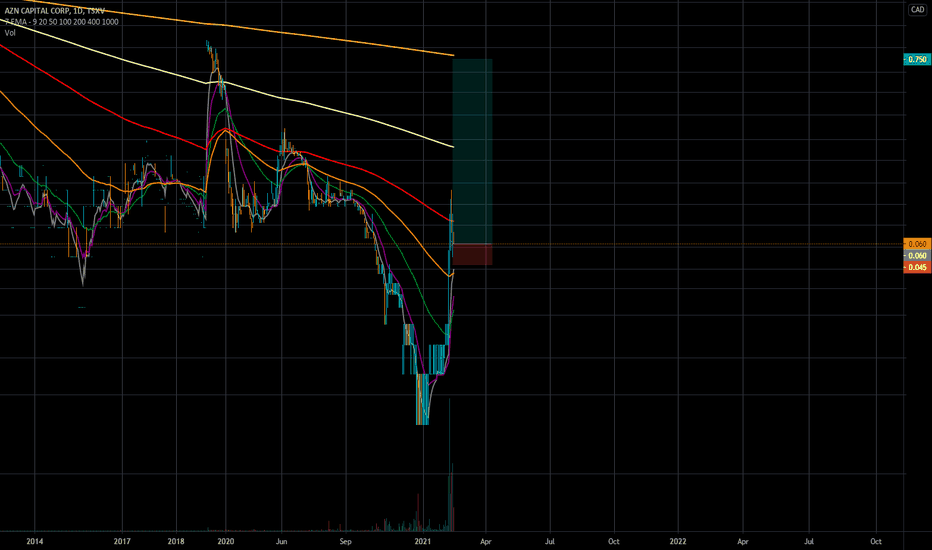Select the 7 EMA indicator legend
This screenshot has height=550, width=932.
pos(61,22)
